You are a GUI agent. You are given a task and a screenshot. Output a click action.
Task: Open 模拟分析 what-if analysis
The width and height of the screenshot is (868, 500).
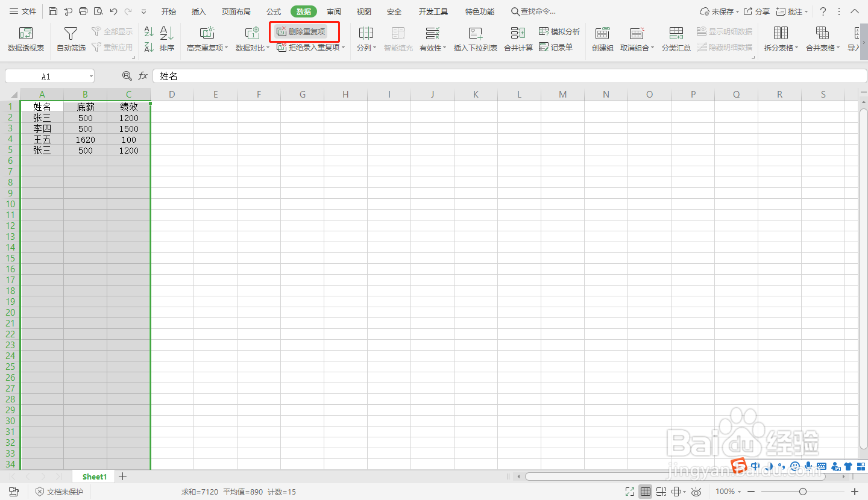point(559,31)
